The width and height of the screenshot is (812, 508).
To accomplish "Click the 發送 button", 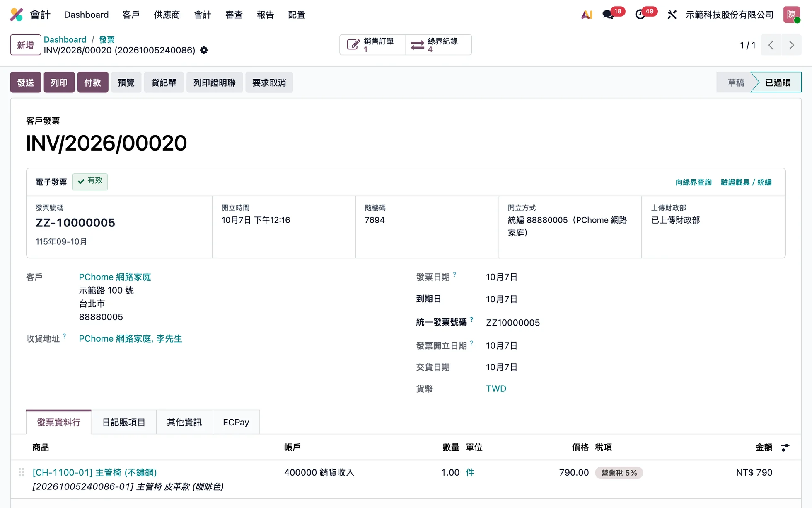I will [x=26, y=83].
